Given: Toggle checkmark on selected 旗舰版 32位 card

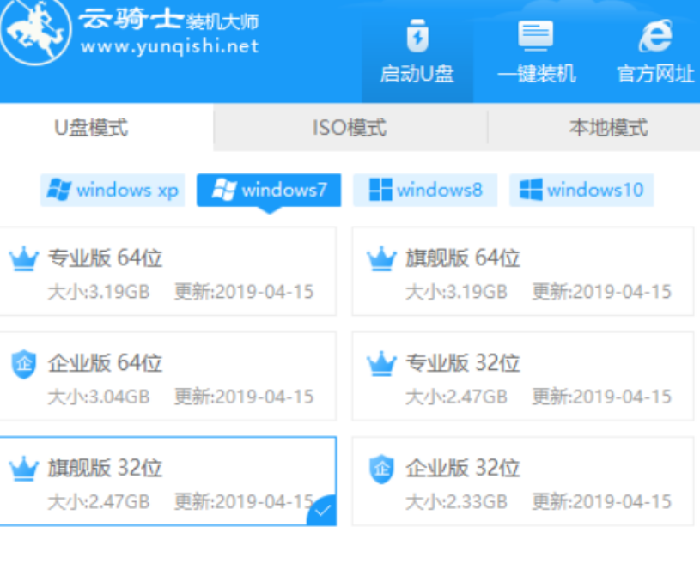Looking at the screenshot, I should coord(322,511).
